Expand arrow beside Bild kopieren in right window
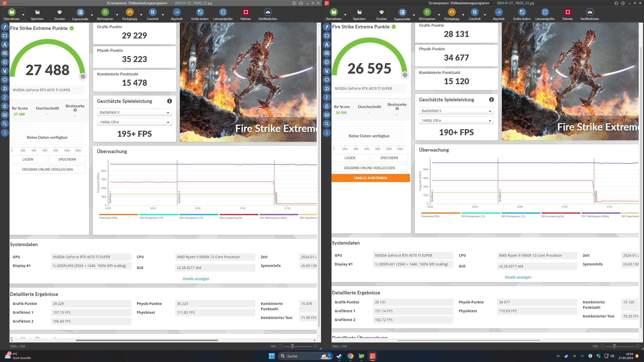Screen dimensions: 644x362 (x=439, y=15)
